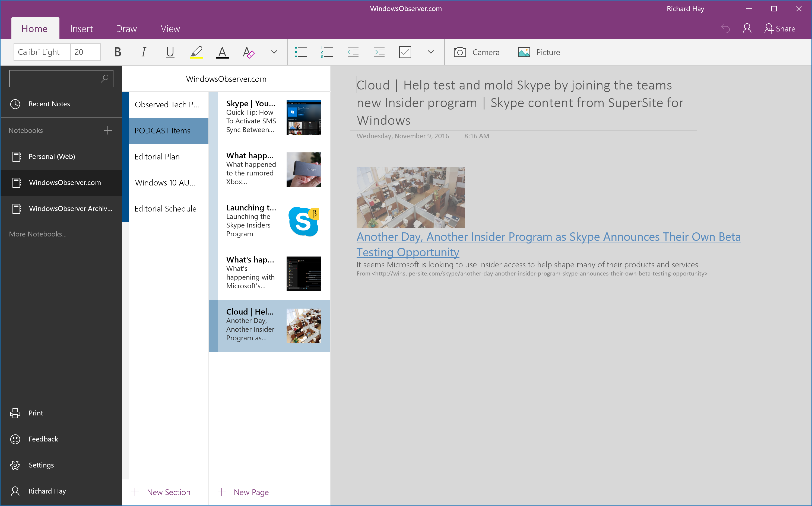Activate the text highlighter
This screenshot has height=506, width=812.
pyautogui.click(x=196, y=52)
